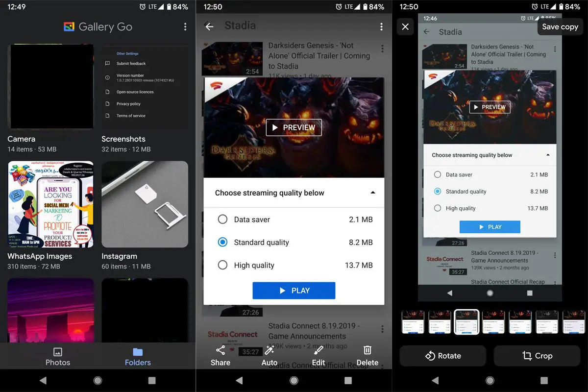The image size is (588, 392).
Task: Select the fourth filter thumbnail
Action: tap(493, 322)
